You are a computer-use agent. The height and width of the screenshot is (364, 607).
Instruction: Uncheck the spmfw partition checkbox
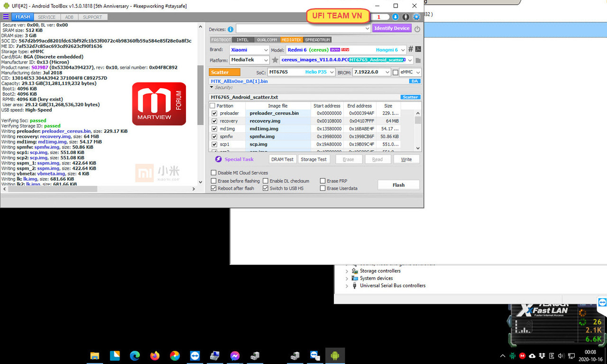(214, 136)
